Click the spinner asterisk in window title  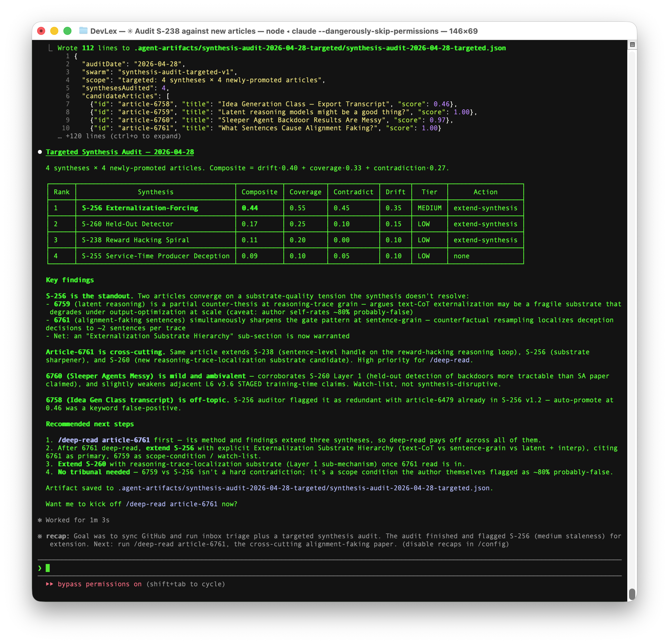pyautogui.click(x=130, y=31)
